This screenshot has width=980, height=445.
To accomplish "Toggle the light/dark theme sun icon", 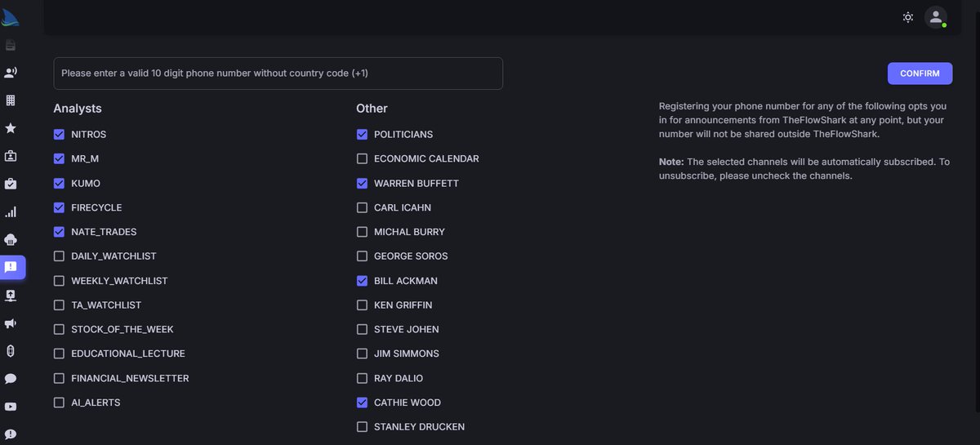I will 908,17.
